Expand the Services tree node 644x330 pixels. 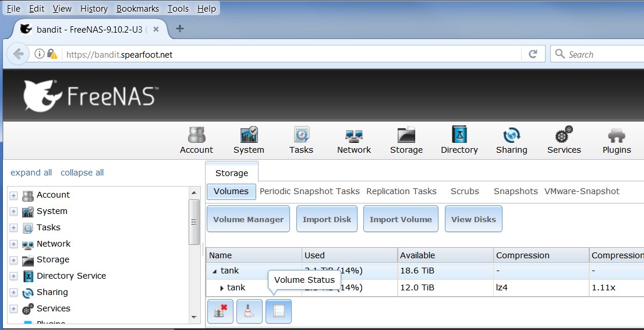[x=13, y=309]
